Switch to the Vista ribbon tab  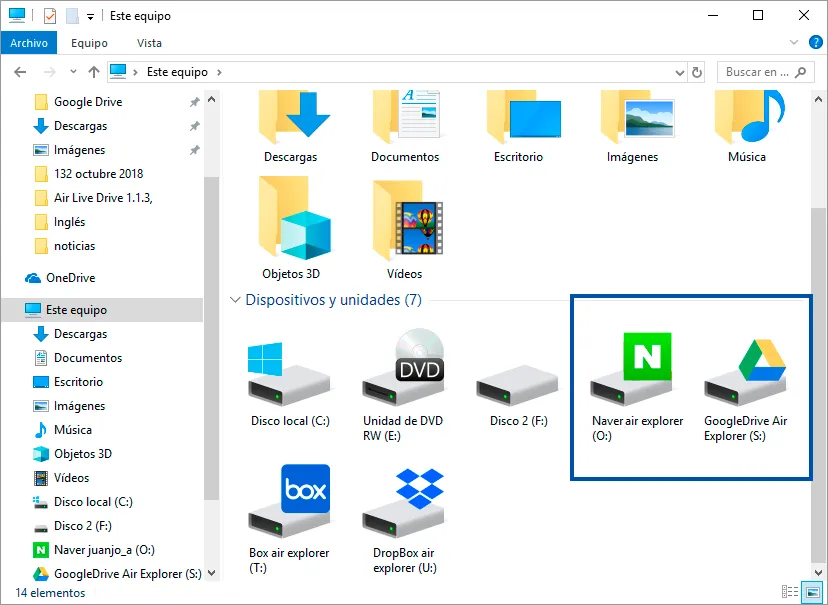[149, 43]
